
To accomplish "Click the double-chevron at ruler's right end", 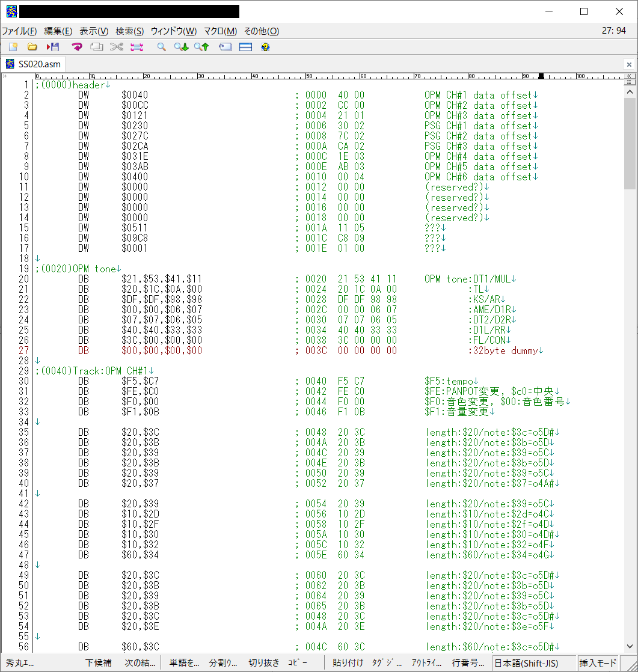I will (x=629, y=76).
